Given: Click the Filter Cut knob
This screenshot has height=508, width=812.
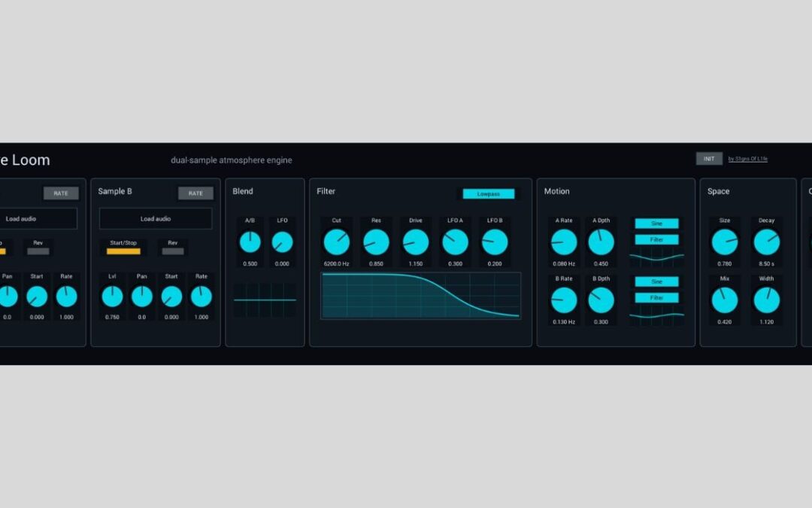Looking at the screenshot, I should 337,242.
